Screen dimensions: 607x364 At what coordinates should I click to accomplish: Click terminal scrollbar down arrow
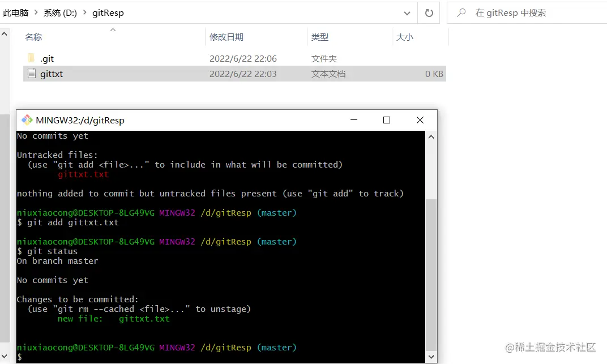click(x=431, y=357)
